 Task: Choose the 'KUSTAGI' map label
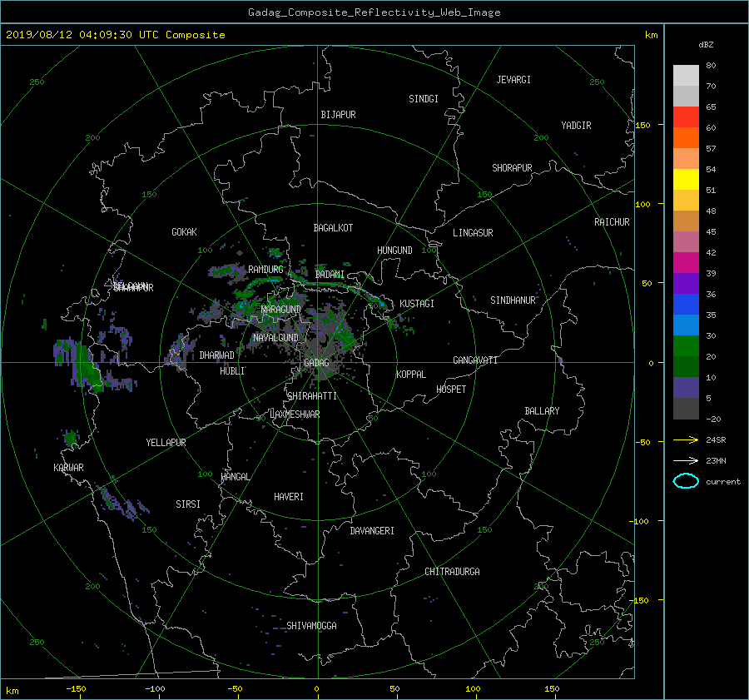tap(417, 304)
